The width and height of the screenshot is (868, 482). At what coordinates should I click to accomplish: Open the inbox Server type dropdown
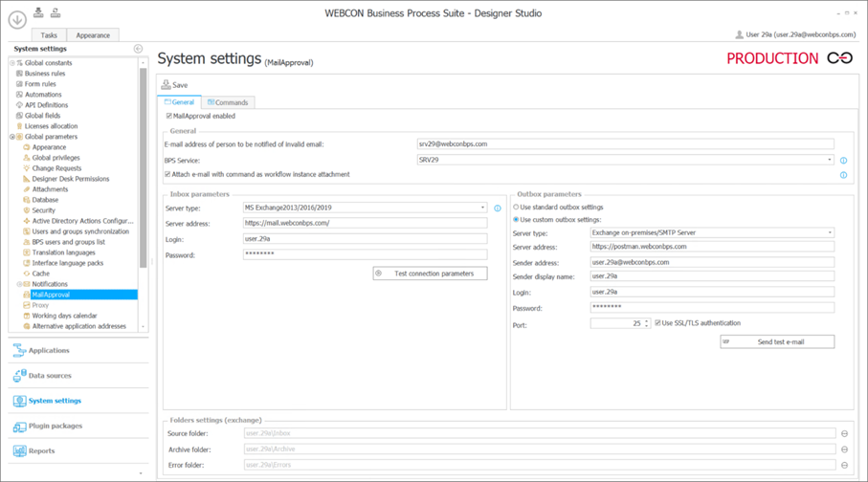482,208
